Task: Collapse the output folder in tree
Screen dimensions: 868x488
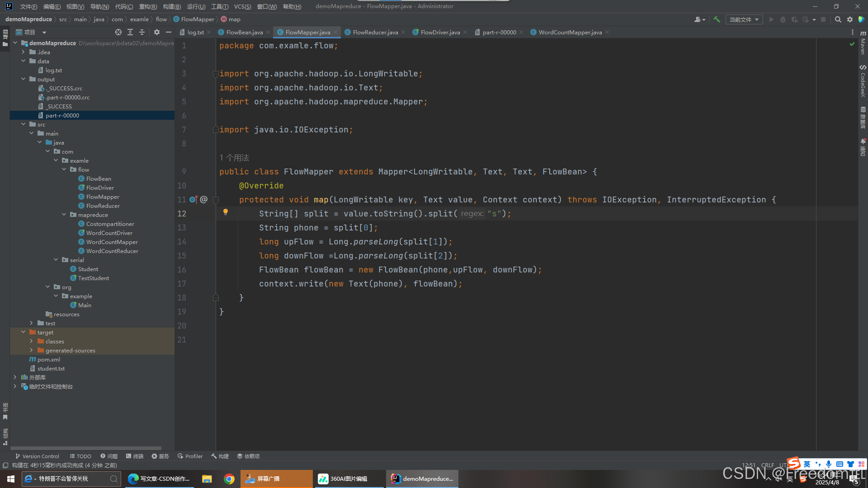Action: click(x=24, y=79)
